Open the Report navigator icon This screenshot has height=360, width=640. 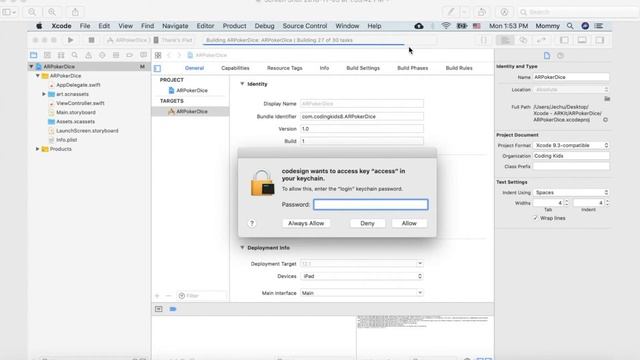(143, 55)
